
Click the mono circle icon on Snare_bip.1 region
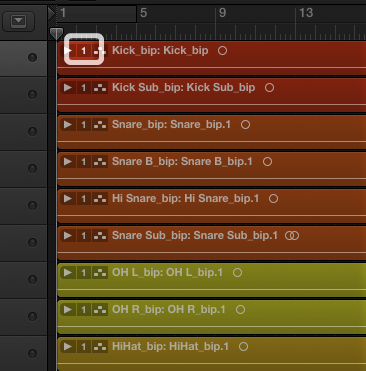[245, 125]
